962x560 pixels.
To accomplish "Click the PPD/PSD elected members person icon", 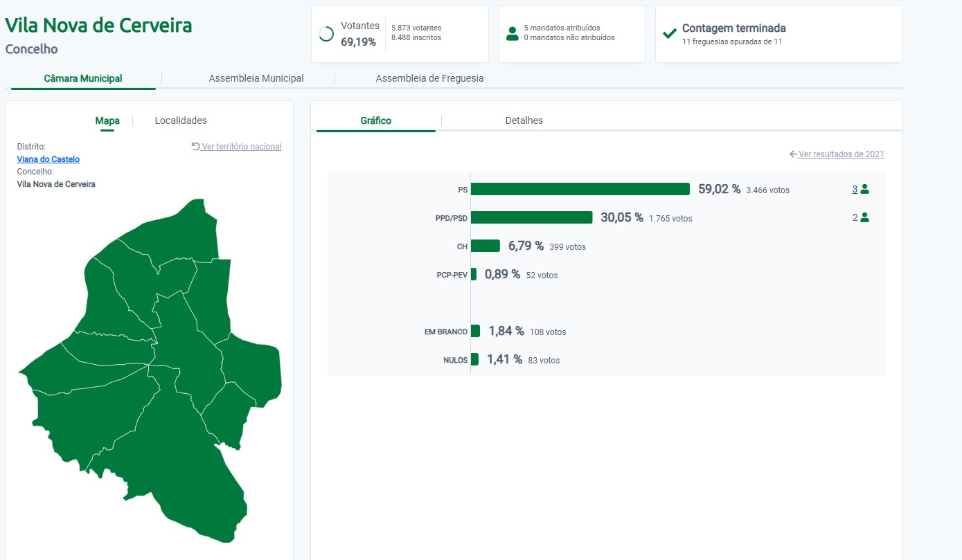I will 864,217.
